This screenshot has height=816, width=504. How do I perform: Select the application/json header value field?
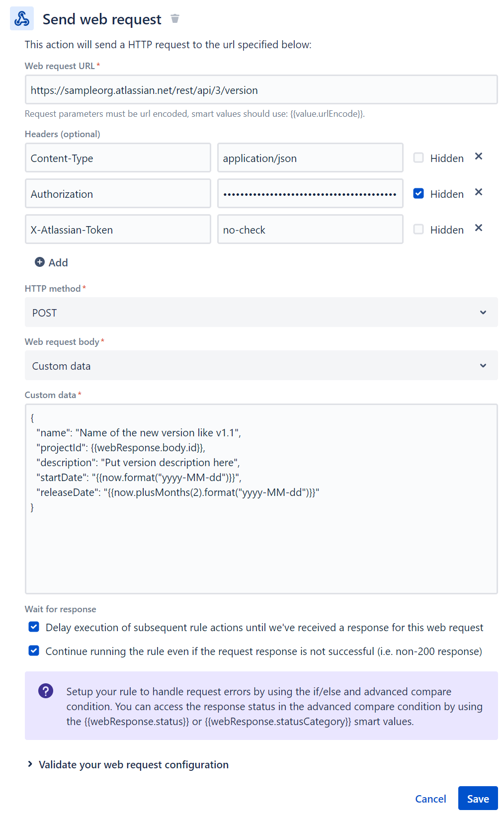pos(310,158)
